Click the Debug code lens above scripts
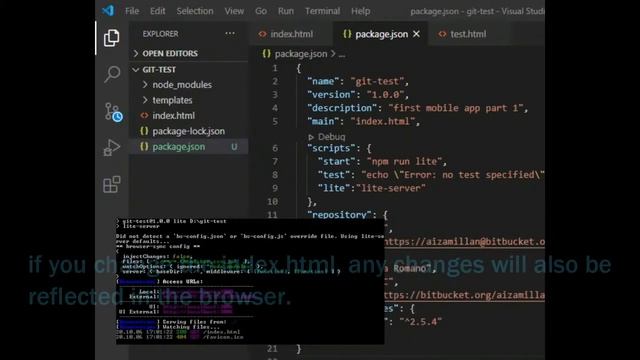The height and width of the screenshot is (360, 640). coord(327,137)
